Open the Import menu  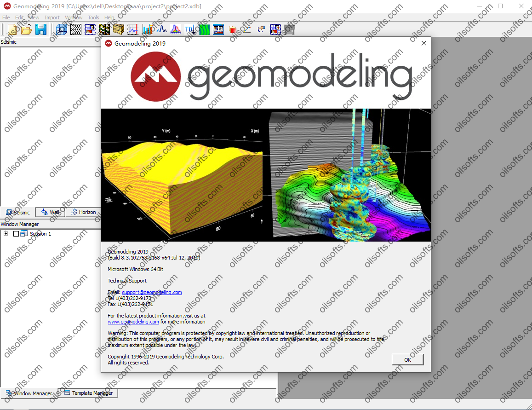click(52, 17)
